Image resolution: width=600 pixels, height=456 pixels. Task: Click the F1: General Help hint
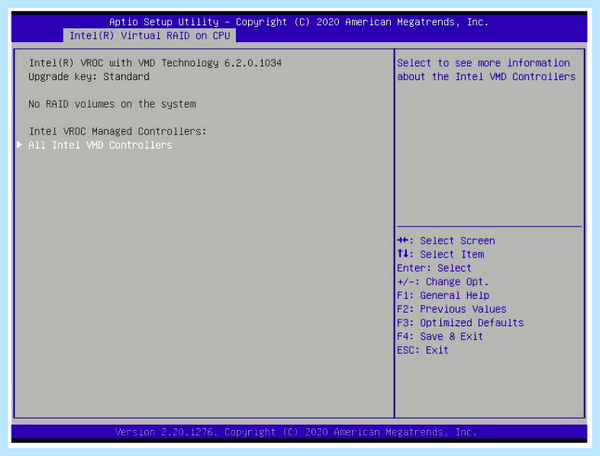click(443, 295)
